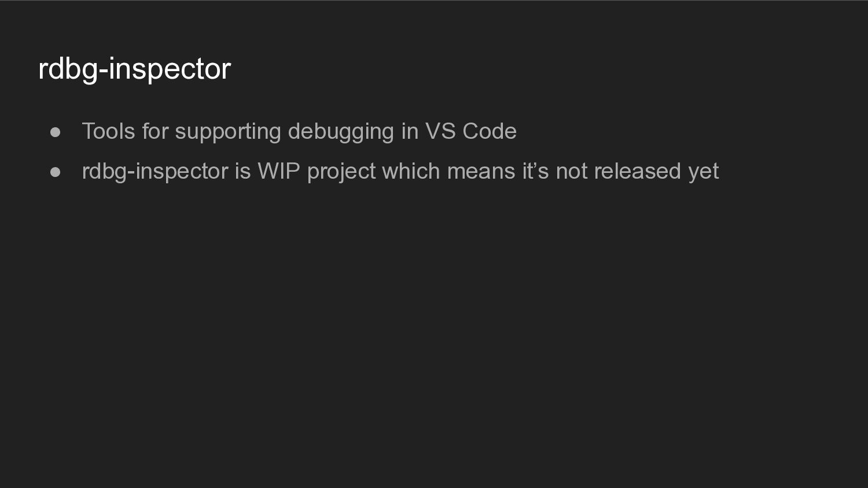Viewport: 868px width, 488px height.
Task: Click "VS Code" in the first bullet
Action: point(471,131)
